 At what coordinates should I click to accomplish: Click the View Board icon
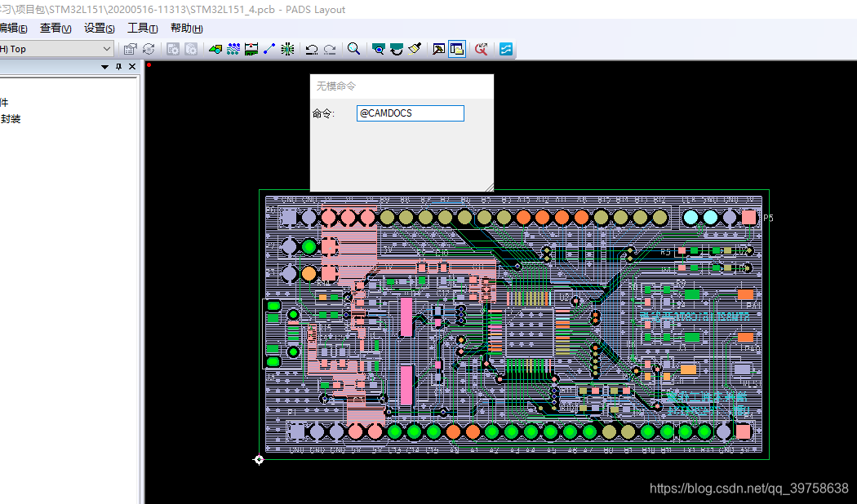[x=378, y=49]
